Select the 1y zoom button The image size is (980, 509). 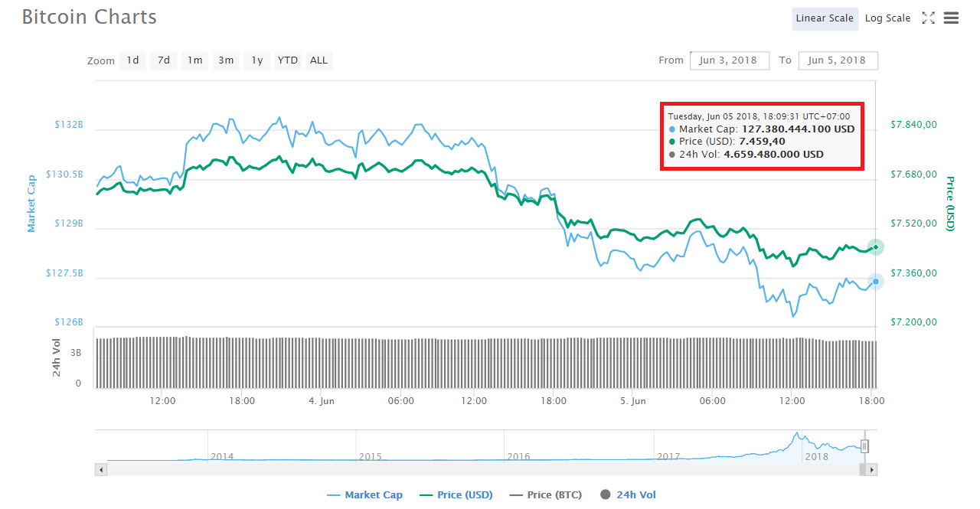[x=257, y=60]
